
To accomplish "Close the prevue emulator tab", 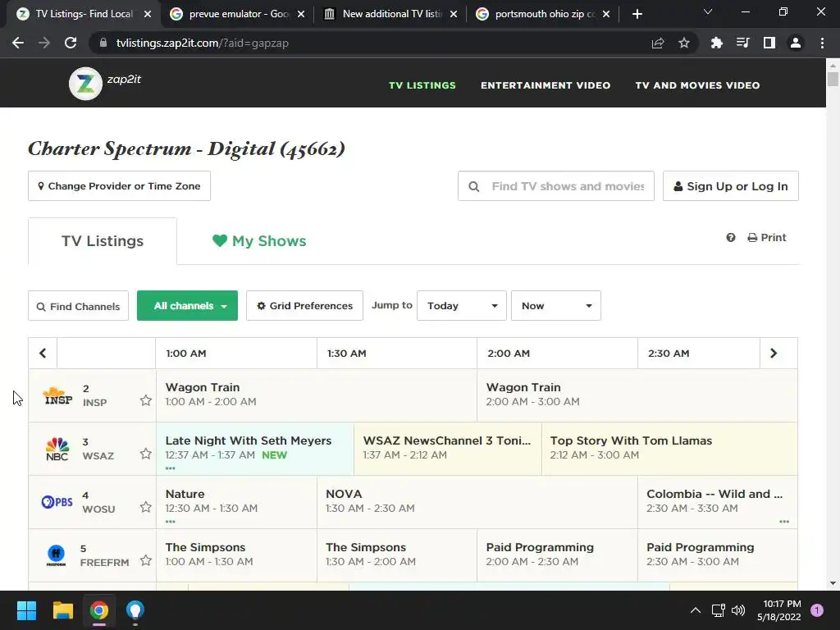I will (301, 14).
